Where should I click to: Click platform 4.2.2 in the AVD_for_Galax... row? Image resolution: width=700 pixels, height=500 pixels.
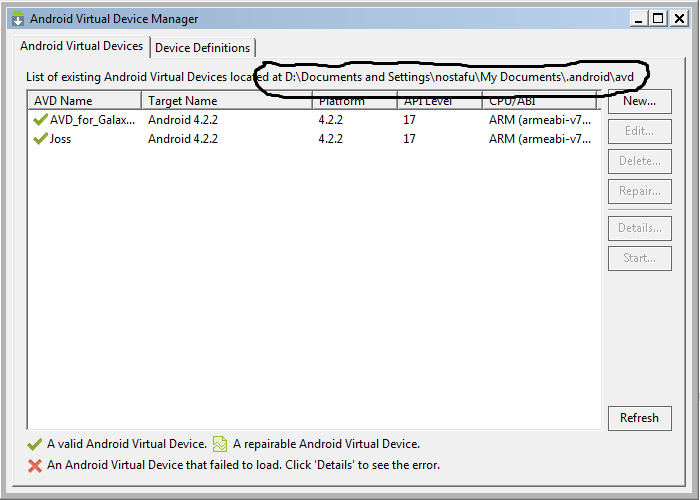331,120
